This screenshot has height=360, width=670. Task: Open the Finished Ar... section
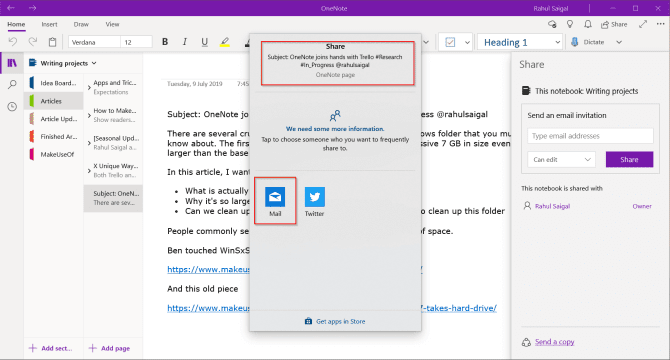coord(53,137)
